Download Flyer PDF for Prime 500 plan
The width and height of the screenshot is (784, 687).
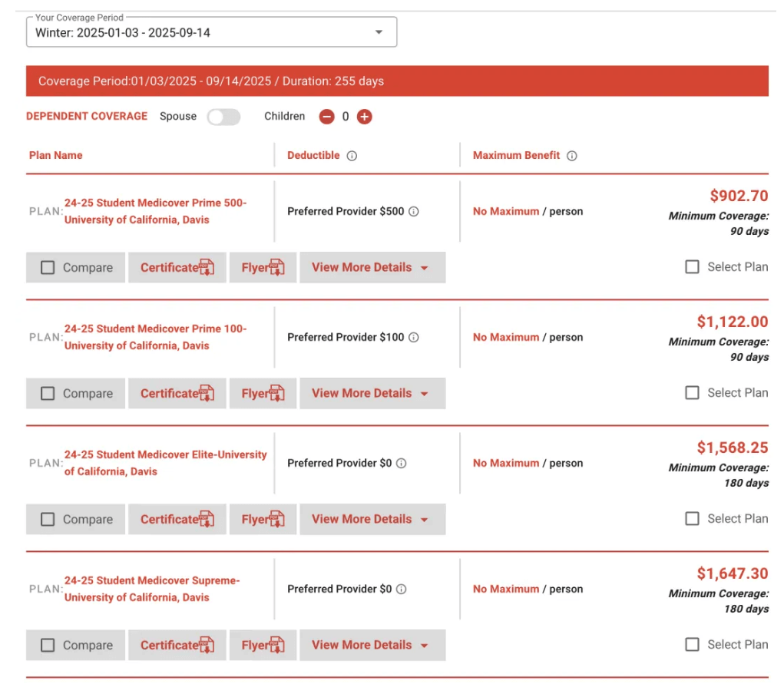pyautogui.click(x=263, y=267)
